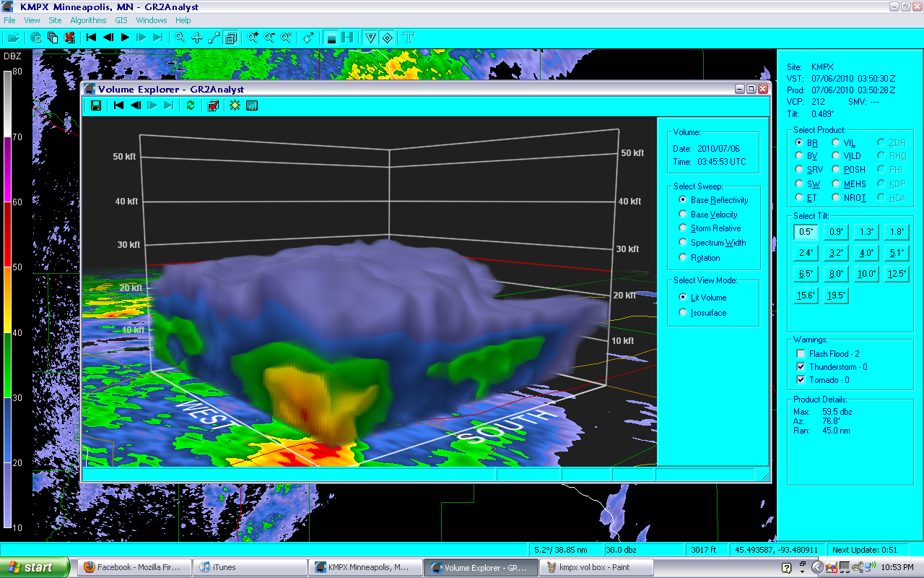
Task: Open the Algorithms menu
Action: (87, 20)
